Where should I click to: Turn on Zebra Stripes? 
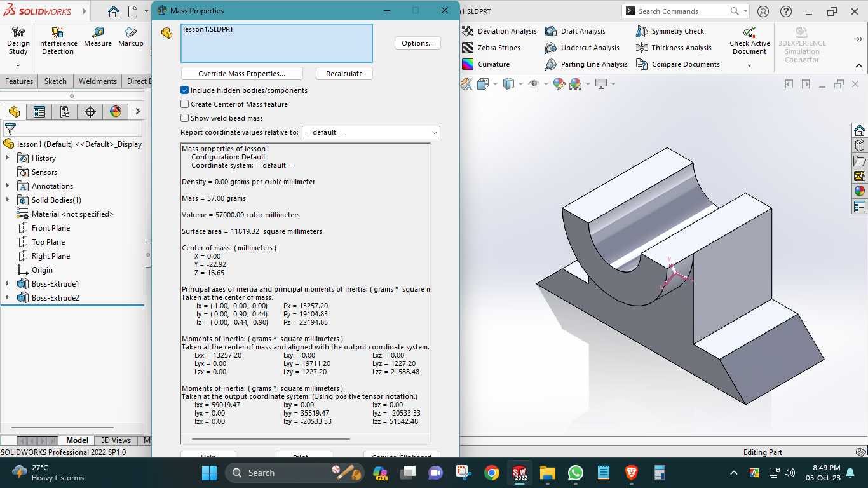[491, 48]
